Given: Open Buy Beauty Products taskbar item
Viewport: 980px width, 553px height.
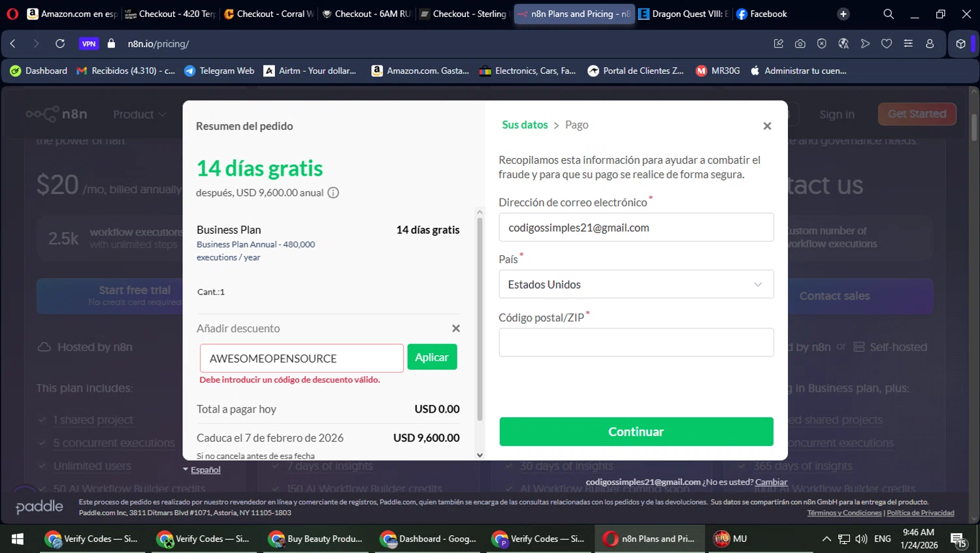Looking at the screenshot, I should [x=317, y=539].
